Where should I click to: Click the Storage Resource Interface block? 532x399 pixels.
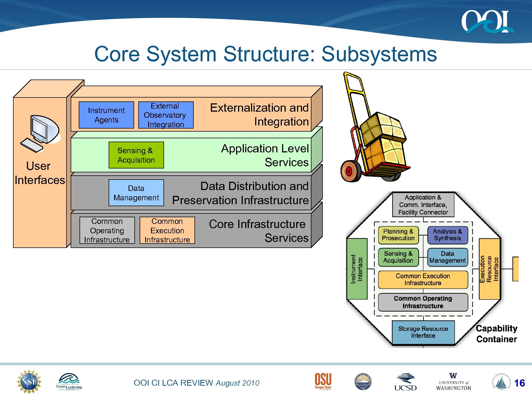click(x=423, y=332)
